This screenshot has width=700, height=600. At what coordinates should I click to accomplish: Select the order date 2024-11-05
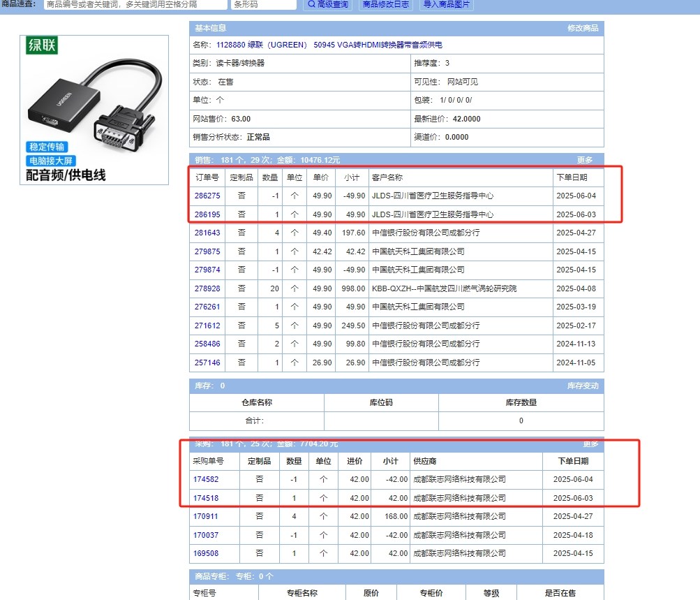576,363
